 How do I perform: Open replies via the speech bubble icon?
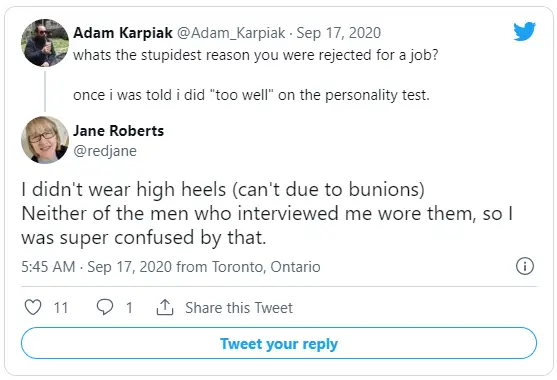tap(105, 307)
